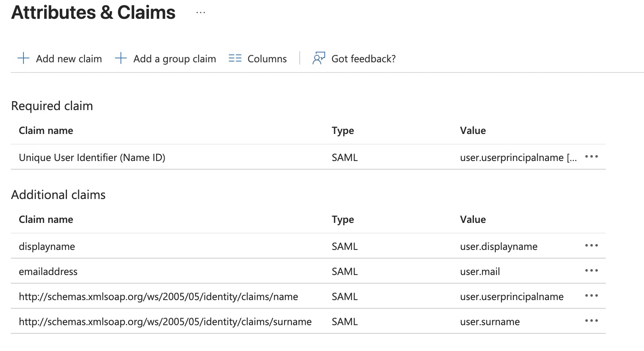
Task: Click the Add a group claim label
Action: point(174,59)
